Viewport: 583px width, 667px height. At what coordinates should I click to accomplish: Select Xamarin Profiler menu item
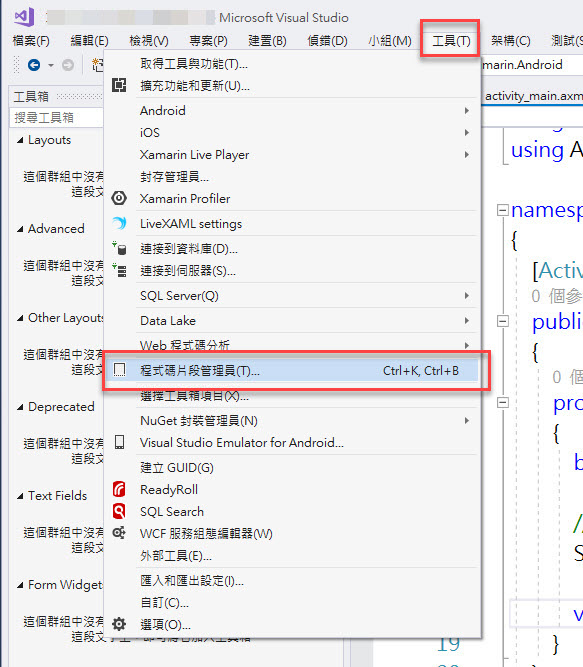[291, 199]
